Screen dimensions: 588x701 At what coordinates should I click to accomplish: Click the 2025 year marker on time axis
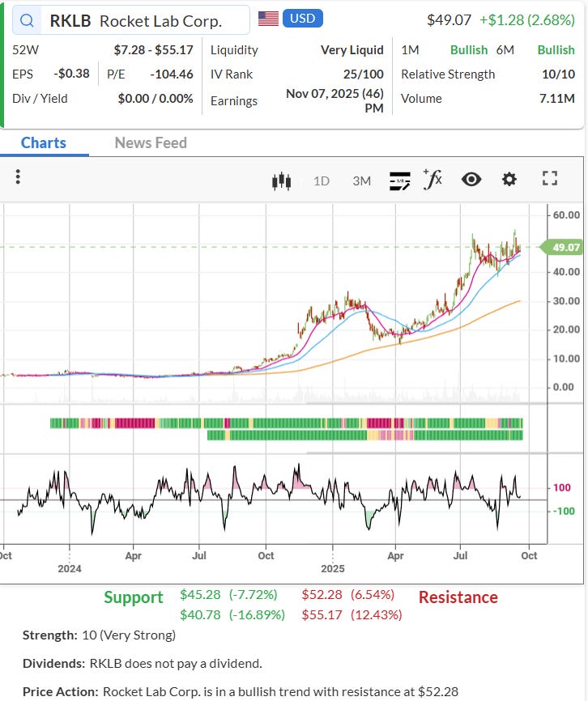pos(333,569)
